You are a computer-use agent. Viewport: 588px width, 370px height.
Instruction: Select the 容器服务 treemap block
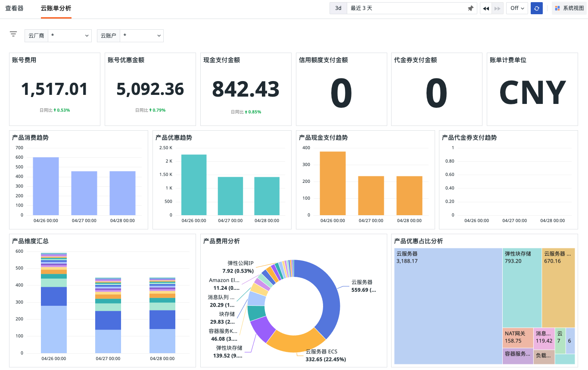tap(518, 356)
